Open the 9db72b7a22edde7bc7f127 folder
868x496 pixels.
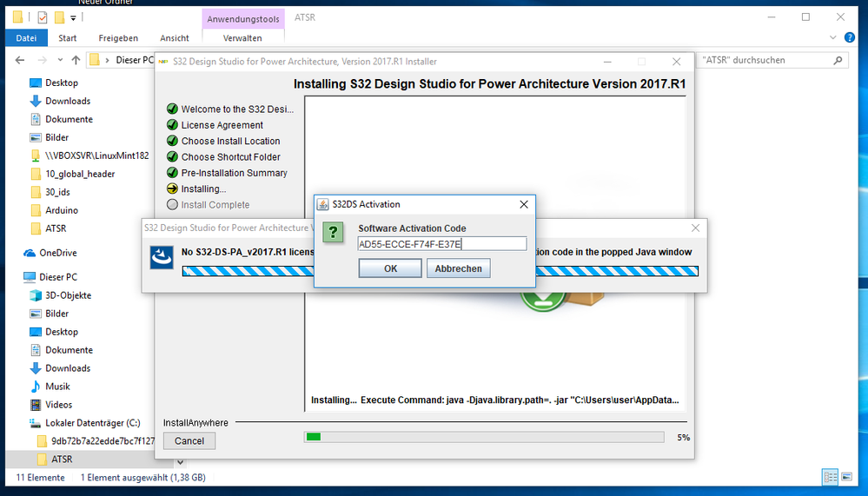[x=103, y=441]
